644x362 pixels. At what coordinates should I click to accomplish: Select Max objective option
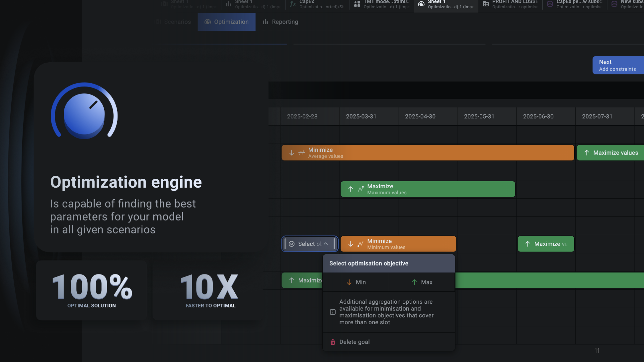pyautogui.click(x=422, y=282)
